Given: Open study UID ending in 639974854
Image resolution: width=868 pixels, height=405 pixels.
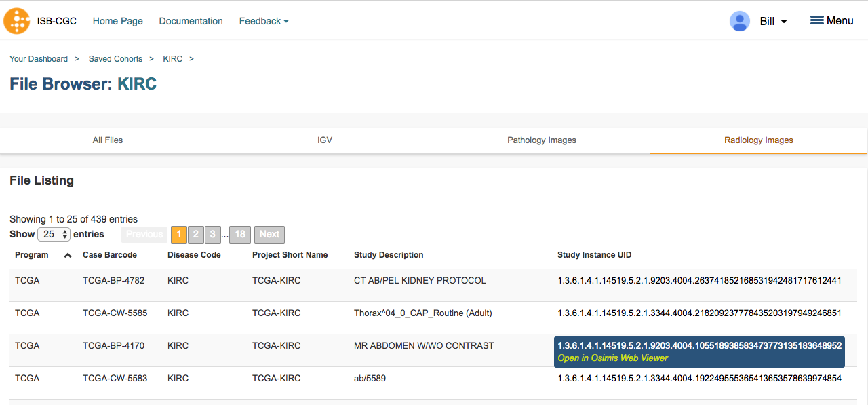Looking at the screenshot, I should pyautogui.click(x=699, y=378).
